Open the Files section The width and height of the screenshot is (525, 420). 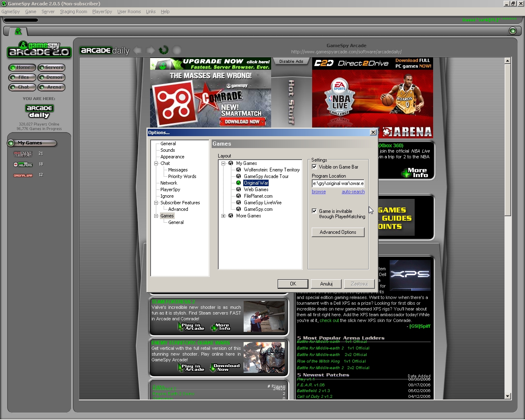(x=22, y=78)
